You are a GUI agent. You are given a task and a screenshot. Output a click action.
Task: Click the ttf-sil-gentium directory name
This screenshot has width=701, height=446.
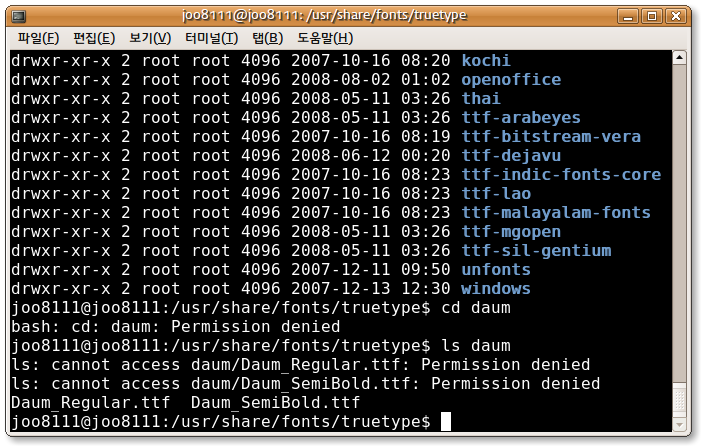pos(536,250)
